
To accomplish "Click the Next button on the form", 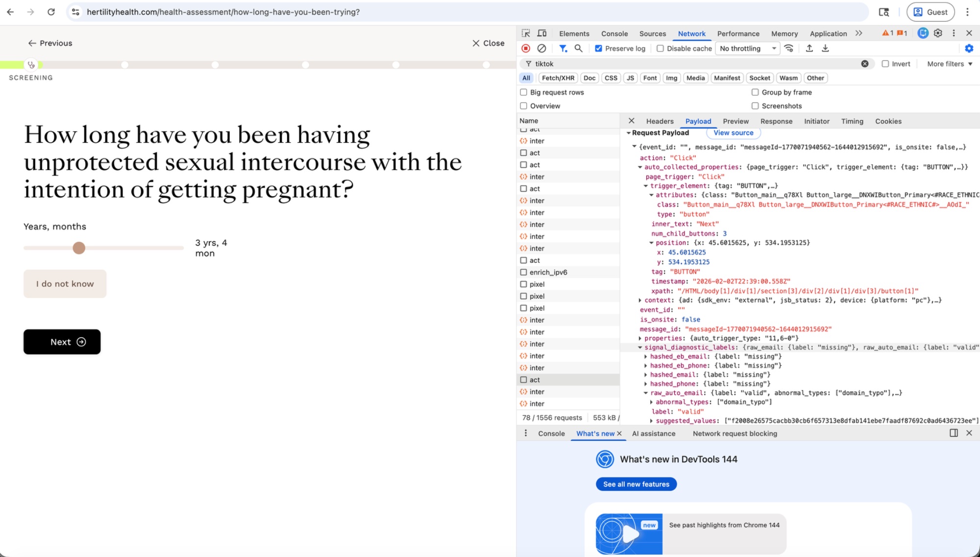I will point(62,342).
